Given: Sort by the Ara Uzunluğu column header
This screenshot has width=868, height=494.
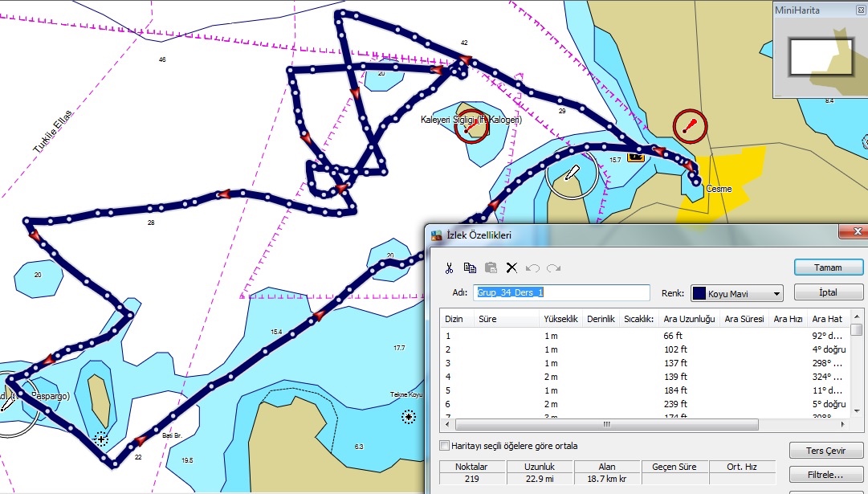Looking at the screenshot, I should coord(689,319).
